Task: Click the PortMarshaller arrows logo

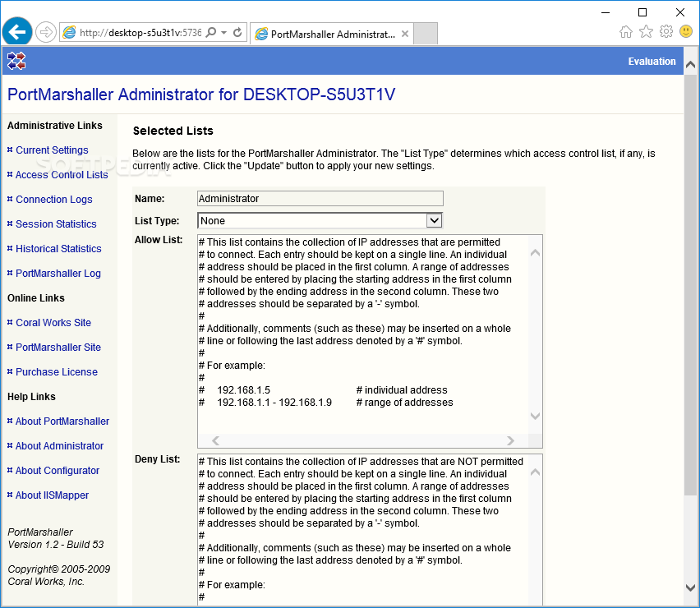Action: (16, 61)
